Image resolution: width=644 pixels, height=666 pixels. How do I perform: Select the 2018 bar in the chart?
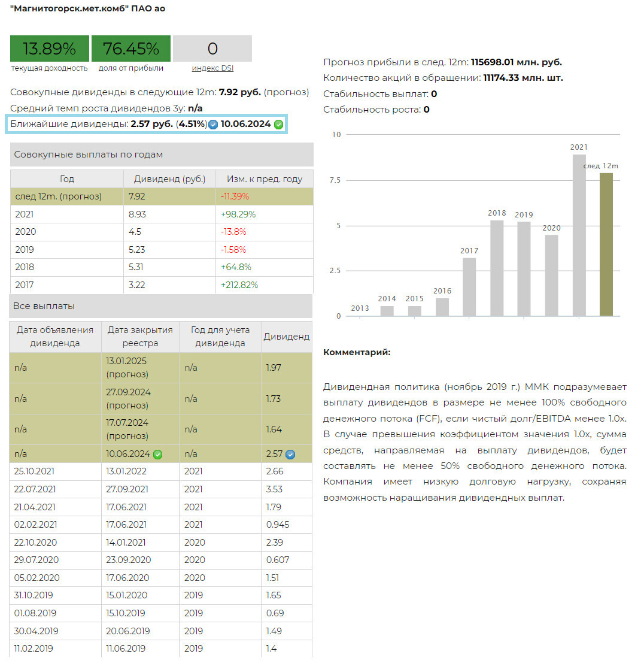point(497,268)
